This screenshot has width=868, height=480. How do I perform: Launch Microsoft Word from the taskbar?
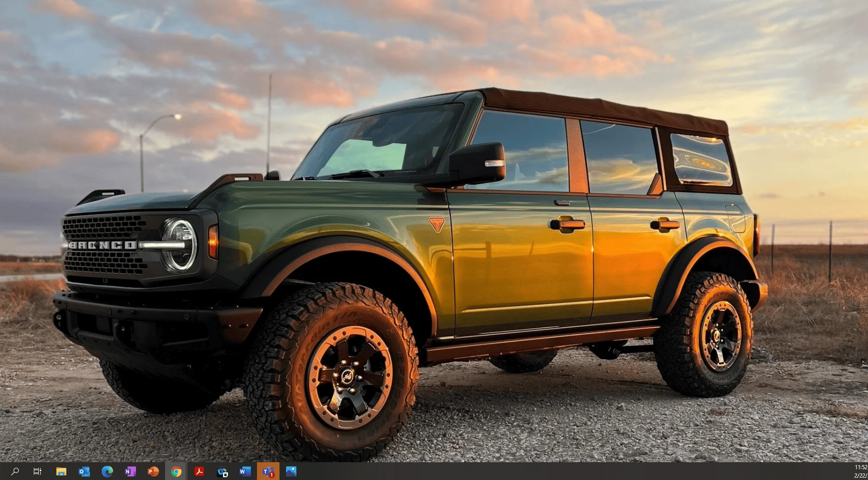coord(245,471)
